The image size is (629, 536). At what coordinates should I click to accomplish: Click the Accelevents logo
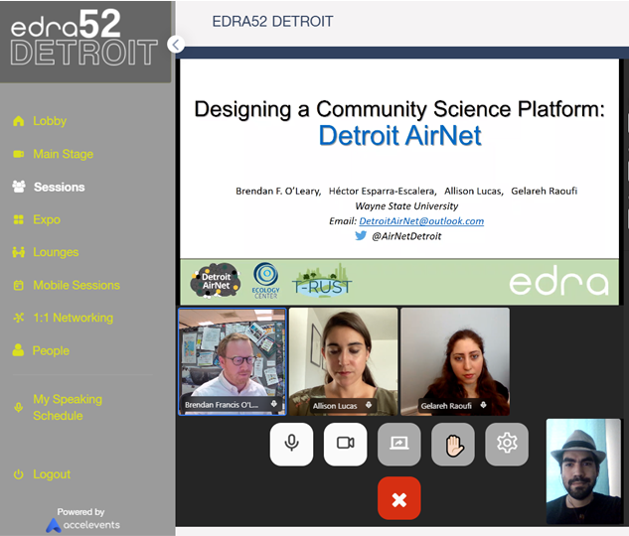83,525
